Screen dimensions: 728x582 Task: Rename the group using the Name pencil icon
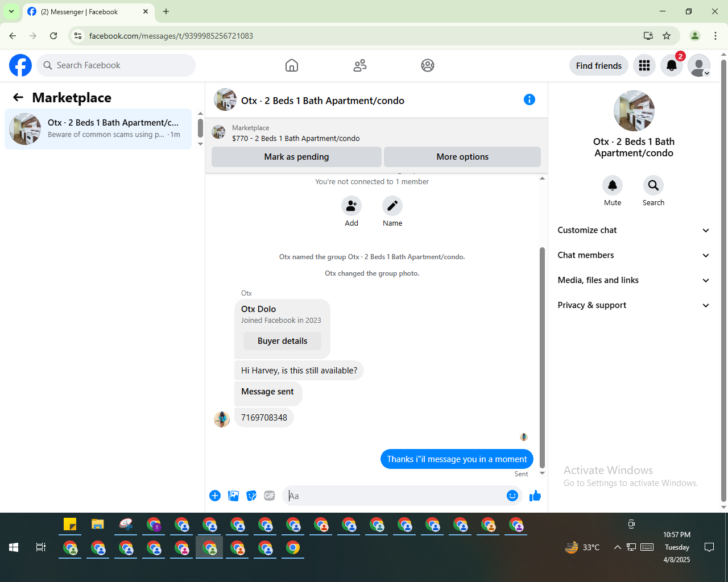click(392, 206)
